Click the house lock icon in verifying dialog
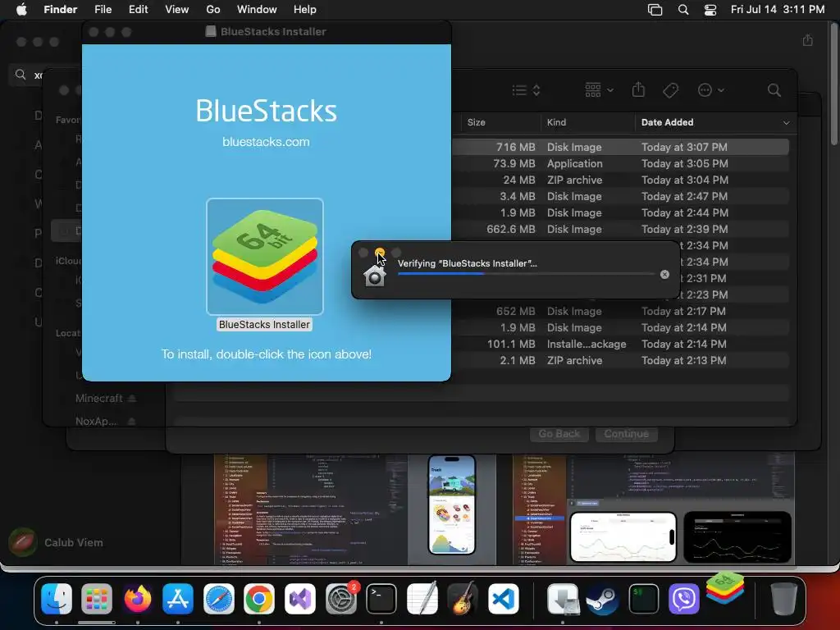Image resolution: width=840 pixels, height=630 pixels. (x=374, y=275)
